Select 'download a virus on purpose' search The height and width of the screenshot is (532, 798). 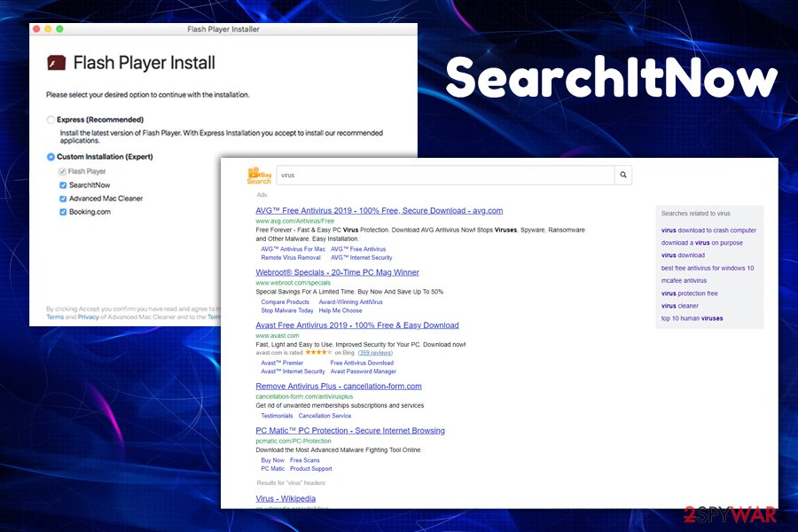coord(702,243)
